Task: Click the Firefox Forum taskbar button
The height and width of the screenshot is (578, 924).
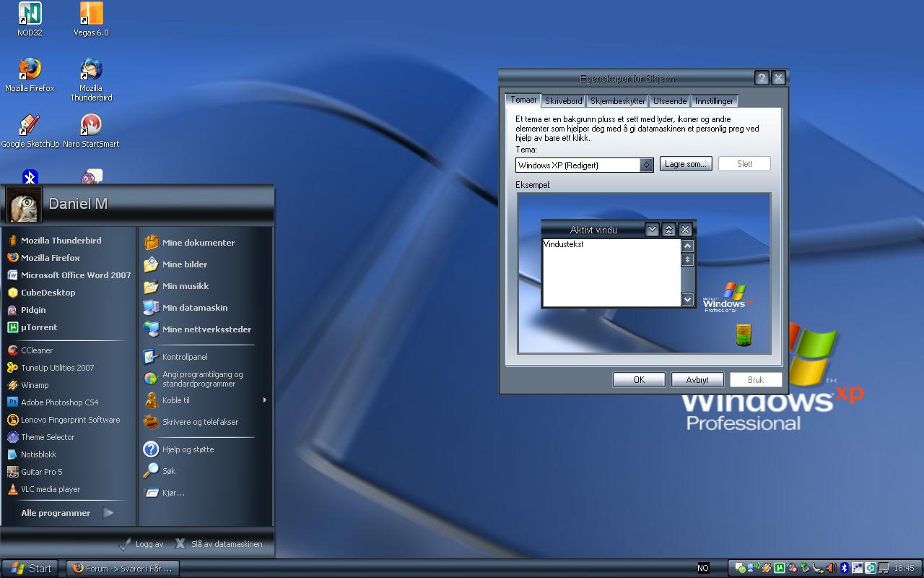Action: pos(122,568)
